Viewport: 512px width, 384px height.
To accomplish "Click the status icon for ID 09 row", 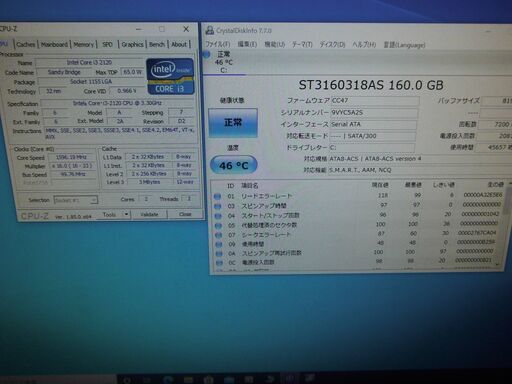I will click(219, 244).
